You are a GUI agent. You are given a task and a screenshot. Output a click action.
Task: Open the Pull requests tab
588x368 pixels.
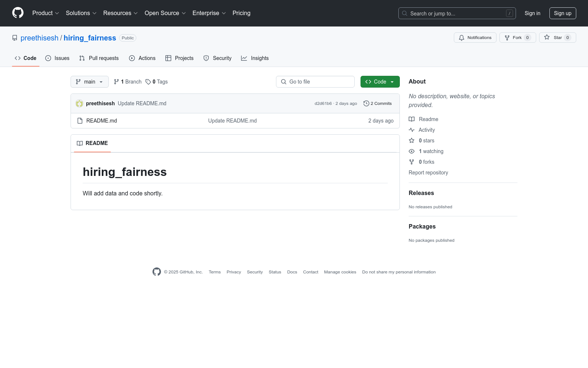(x=99, y=58)
